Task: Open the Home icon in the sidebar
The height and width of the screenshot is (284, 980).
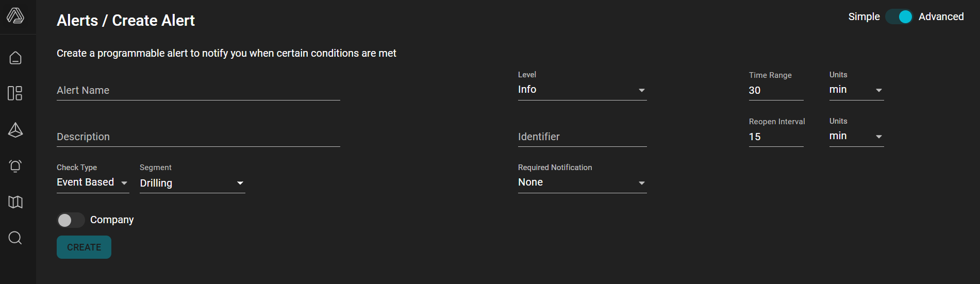Action: [15, 58]
